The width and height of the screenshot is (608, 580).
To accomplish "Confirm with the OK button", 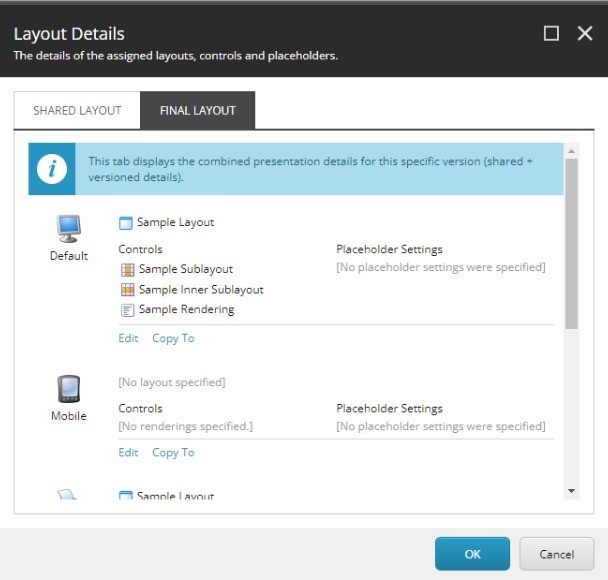I will (x=472, y=554).
